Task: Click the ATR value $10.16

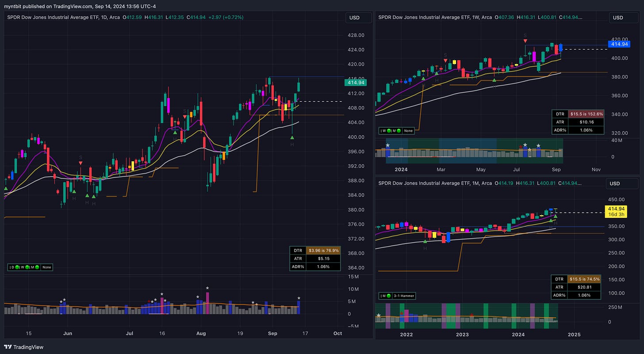Action: coord(586,122)
